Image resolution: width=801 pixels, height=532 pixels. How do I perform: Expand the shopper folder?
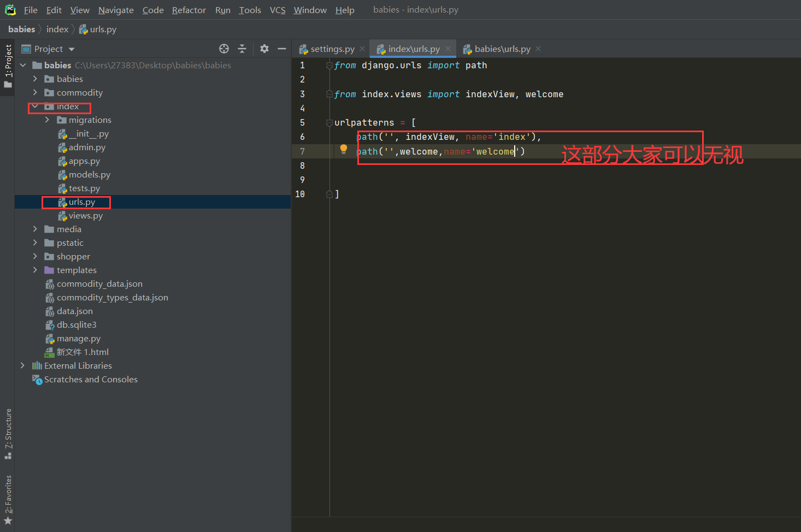click(x=35, y=256)
